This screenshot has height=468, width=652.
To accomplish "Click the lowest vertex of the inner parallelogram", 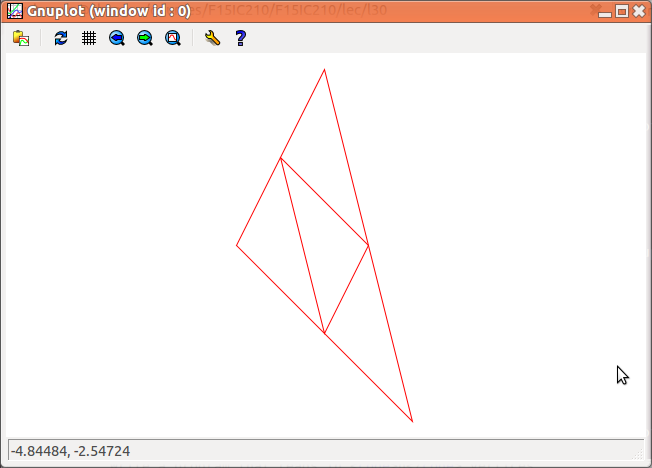I will [324, 333].
